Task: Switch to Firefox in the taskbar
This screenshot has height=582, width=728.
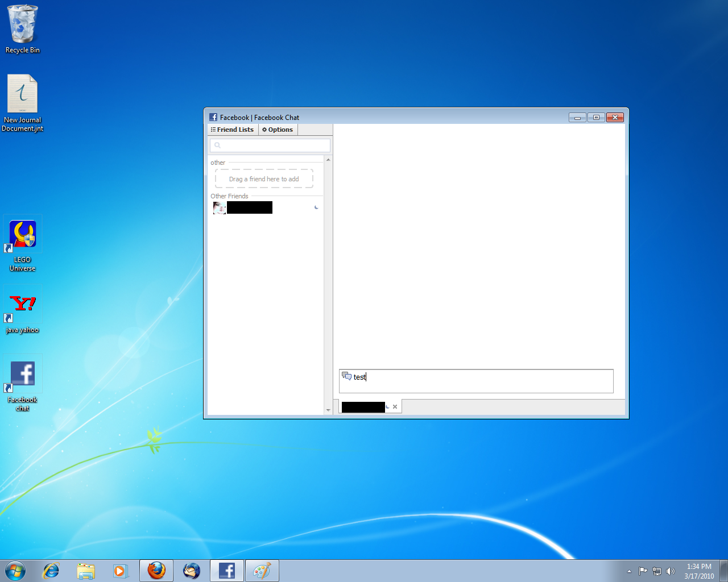Action: click(x=156, y=571)
